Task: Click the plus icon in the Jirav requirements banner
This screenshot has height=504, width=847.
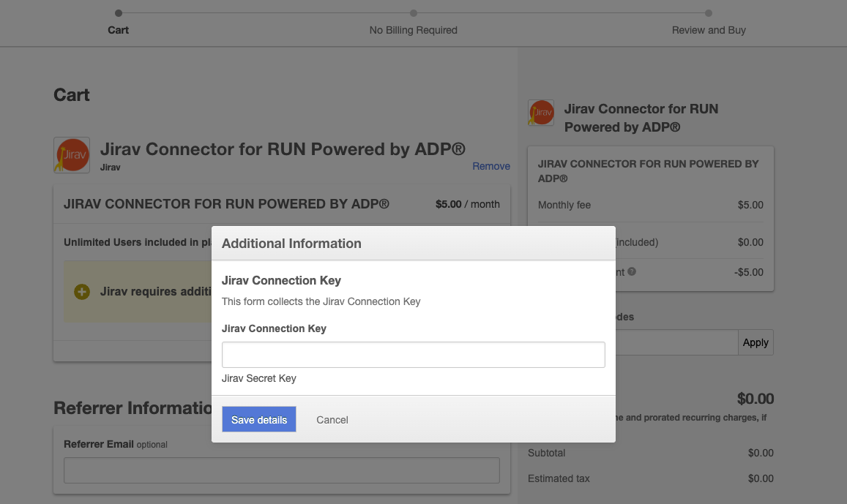Action: 81,292
